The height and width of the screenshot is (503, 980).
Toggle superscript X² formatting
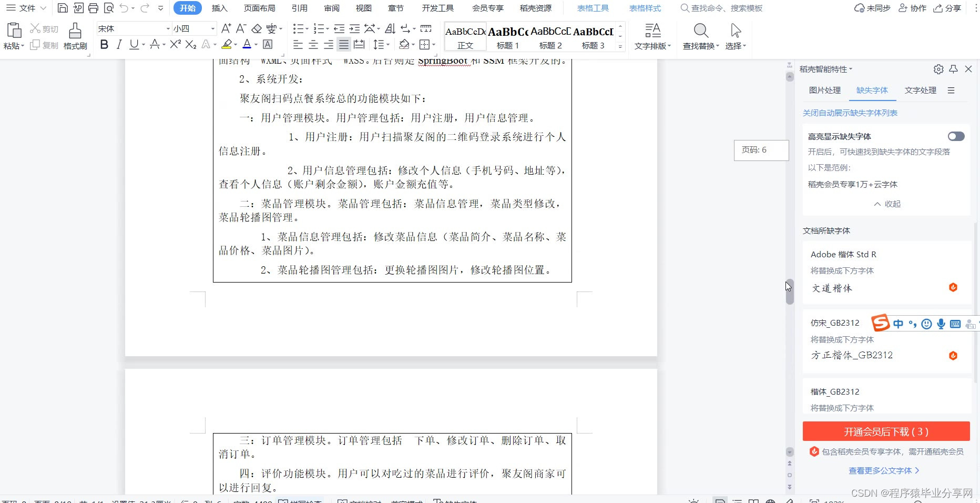tap(176, 45)
